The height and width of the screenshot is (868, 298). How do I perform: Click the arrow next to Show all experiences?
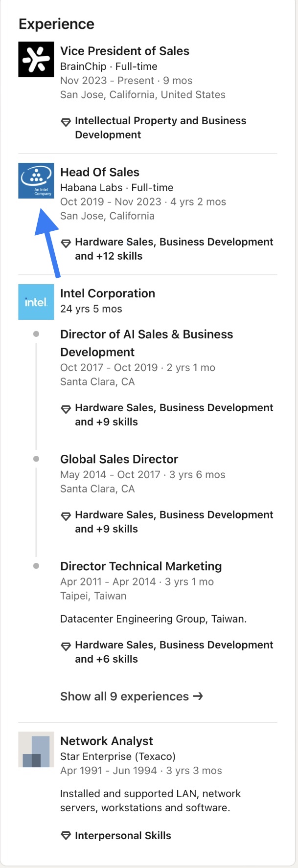198,696
